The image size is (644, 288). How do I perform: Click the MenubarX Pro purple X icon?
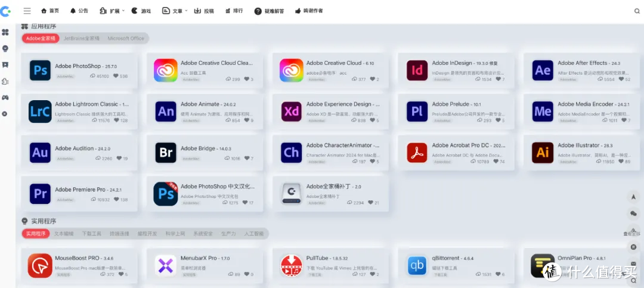[166, 265]
